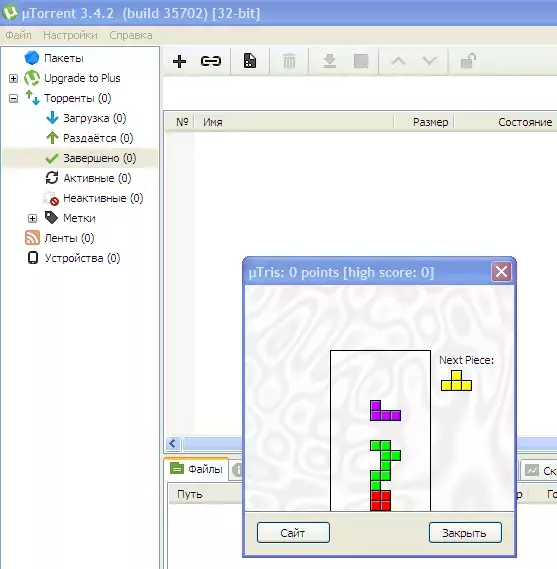Image resolution: width=557 pixels, height=569 pixels.
Task: Select Загрузка (0) filter
Action: (x=95, y=118)
